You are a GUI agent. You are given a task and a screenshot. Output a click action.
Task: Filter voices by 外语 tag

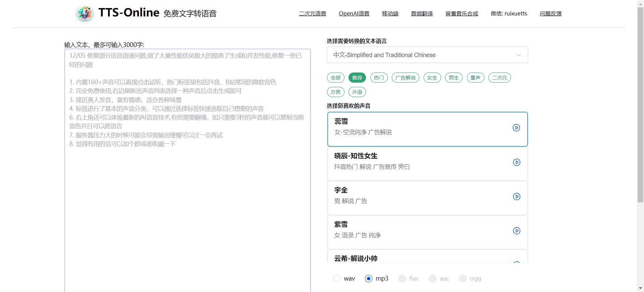[x=357, y=92]
